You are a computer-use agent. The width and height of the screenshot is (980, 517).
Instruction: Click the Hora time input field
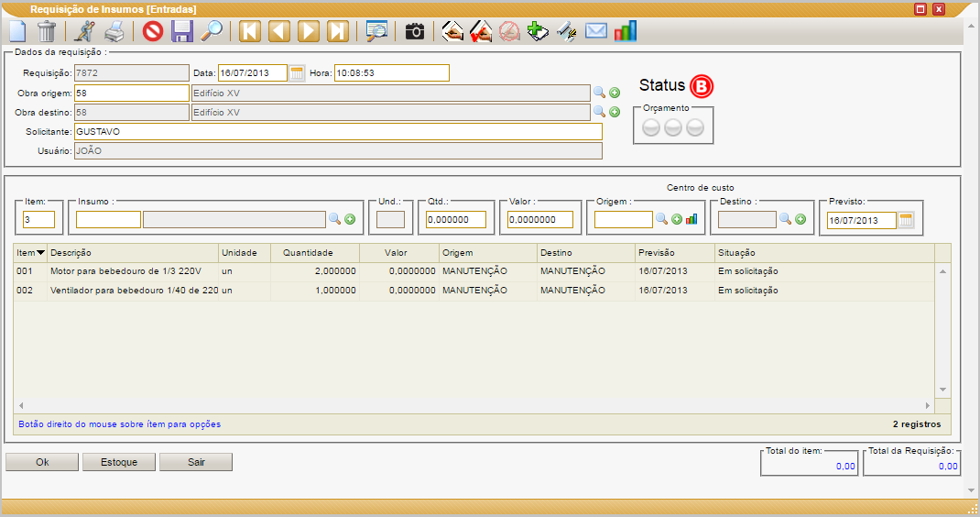[392, 73]
